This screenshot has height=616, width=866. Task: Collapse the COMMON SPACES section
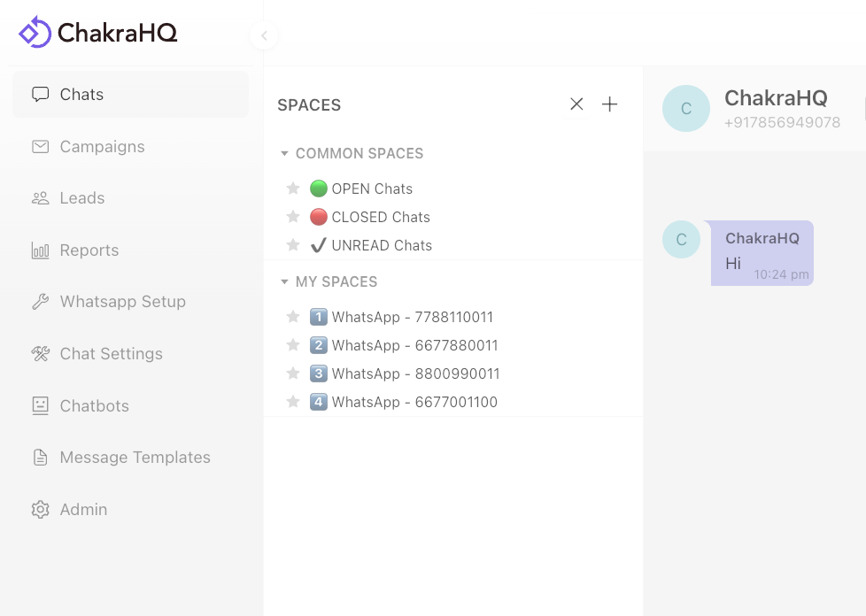284,153
